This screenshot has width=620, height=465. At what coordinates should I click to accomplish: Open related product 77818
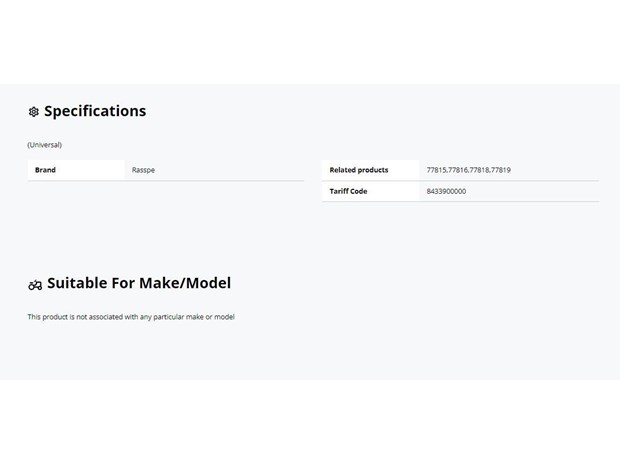coord(479,170)
